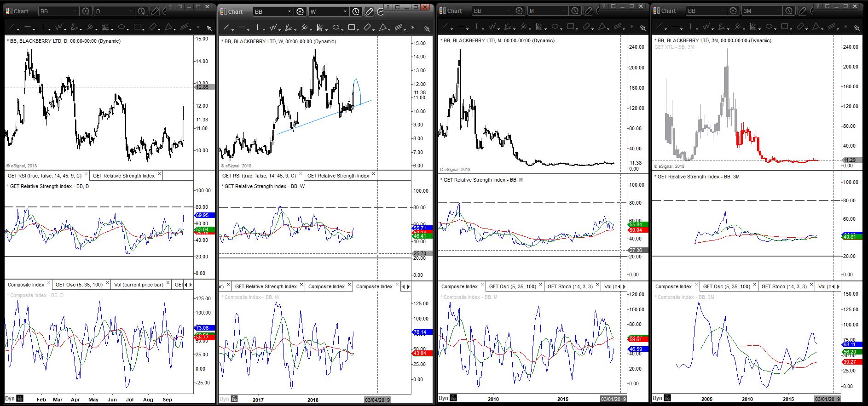Image resolution: width=868 pixels, height=406 pixels.
Task: Close the GET Stoch tab in the 3M chart
Action: click(x=811, y=285)
